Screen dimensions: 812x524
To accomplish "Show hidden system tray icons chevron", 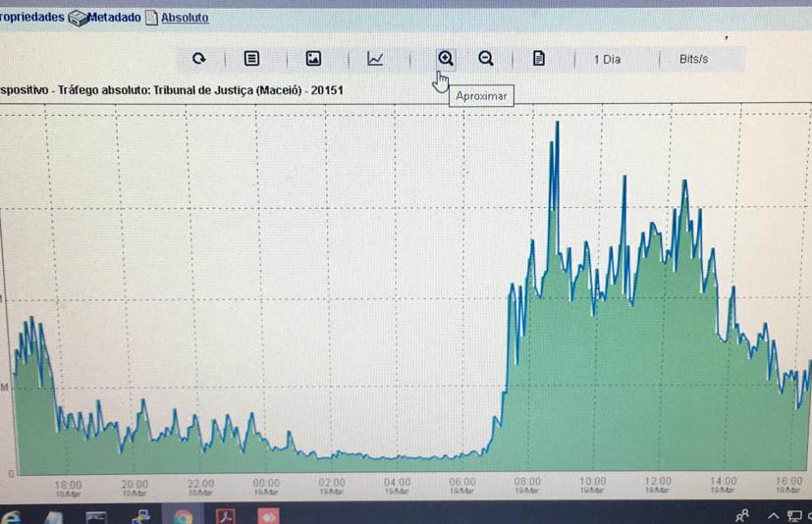I will pyautogui.click(x=773, y=515).
